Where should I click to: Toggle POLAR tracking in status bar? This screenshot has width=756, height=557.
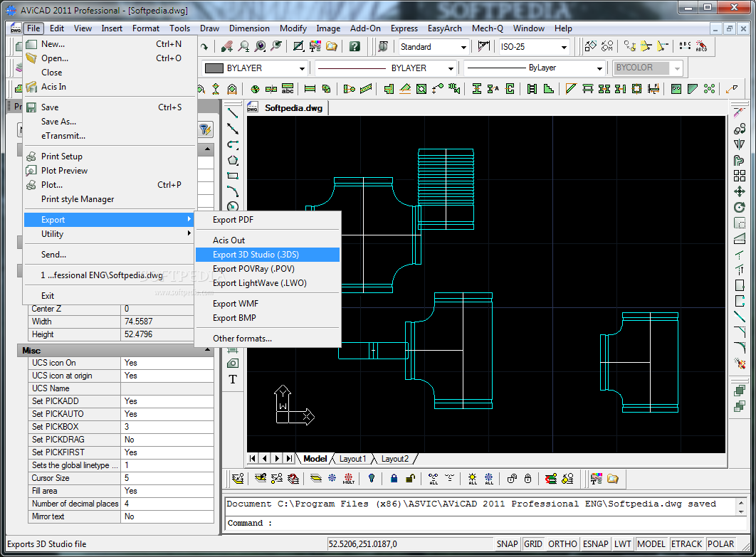tap(721, 544)
